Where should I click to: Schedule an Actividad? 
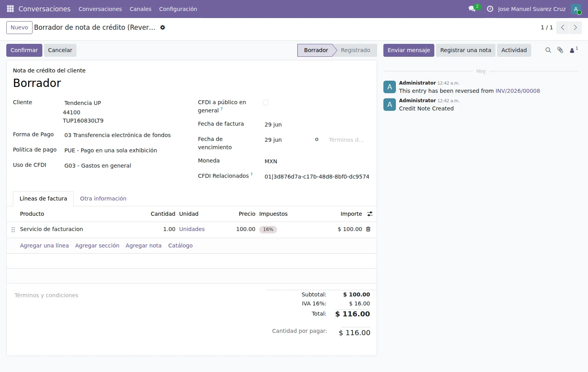pos(514,50)
